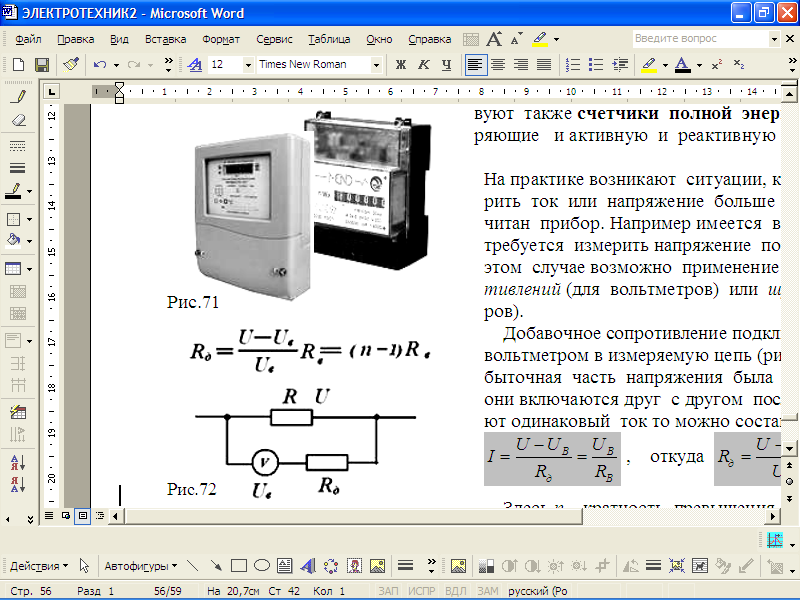Click the superscript x² icon
The image size is (800, 600).
point(717,65)
